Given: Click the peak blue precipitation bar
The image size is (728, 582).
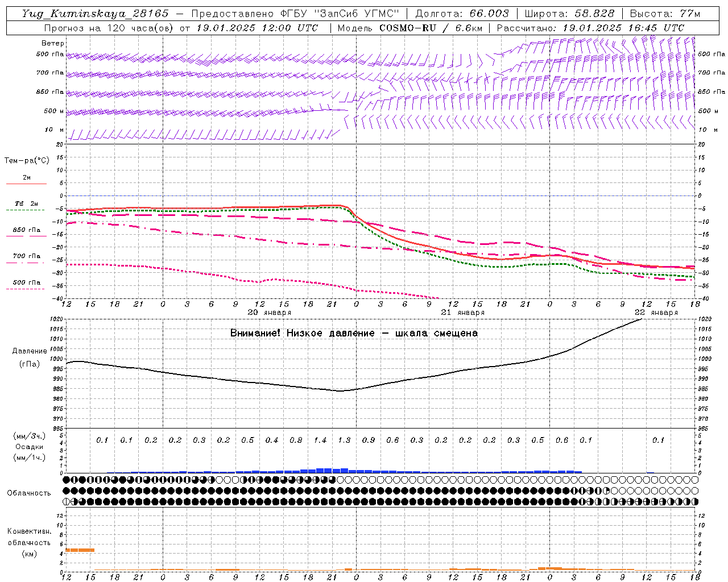Looking at the screenshot, I should coord(324,470).
